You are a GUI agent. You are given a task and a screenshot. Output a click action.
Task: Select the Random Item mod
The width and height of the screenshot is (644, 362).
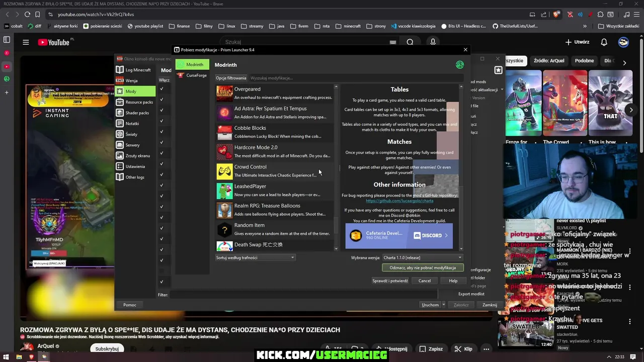coord(275,229)
